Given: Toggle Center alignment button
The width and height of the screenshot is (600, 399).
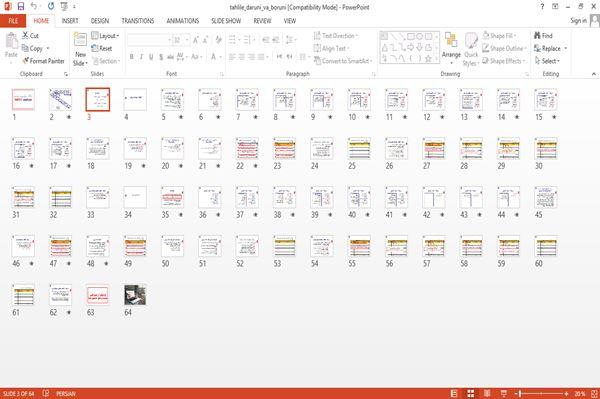Looking at the screenshot, I should pos(242,57).
